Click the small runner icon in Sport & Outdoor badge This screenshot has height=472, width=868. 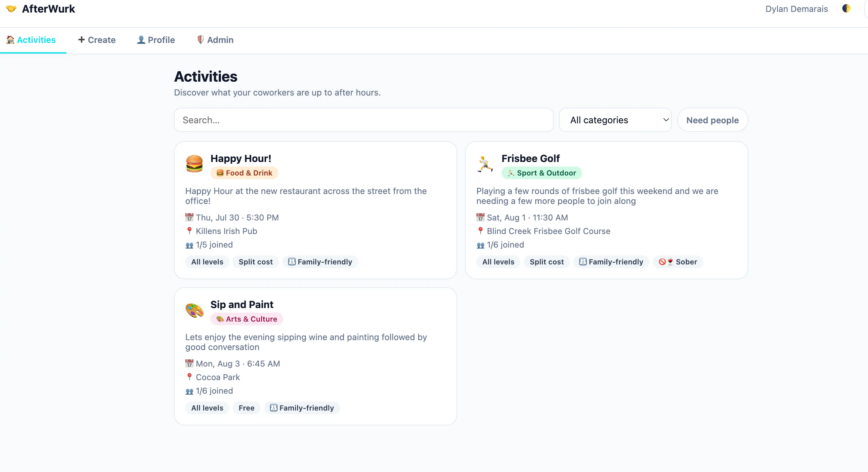pyautogui.click(x=511, y=173)
